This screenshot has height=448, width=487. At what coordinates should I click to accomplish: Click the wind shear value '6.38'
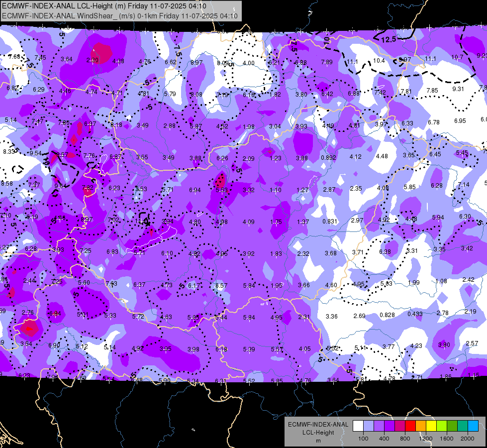click(385, 251)
